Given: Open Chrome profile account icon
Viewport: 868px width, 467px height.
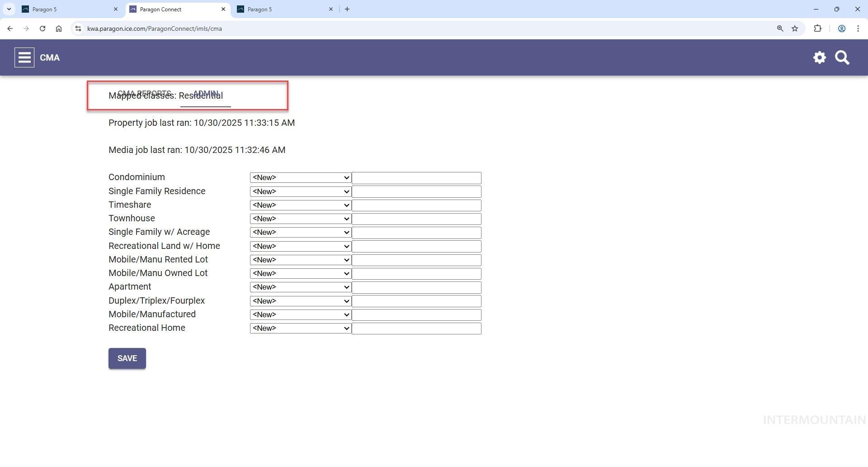Looking at the screenshot, I should (x=841, y=29).
